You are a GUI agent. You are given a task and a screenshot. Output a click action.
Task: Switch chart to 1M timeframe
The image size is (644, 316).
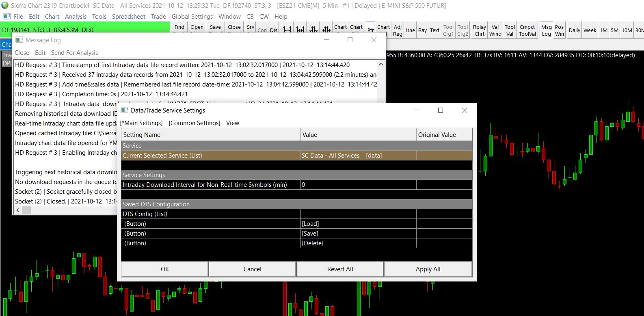click(604, 30)
